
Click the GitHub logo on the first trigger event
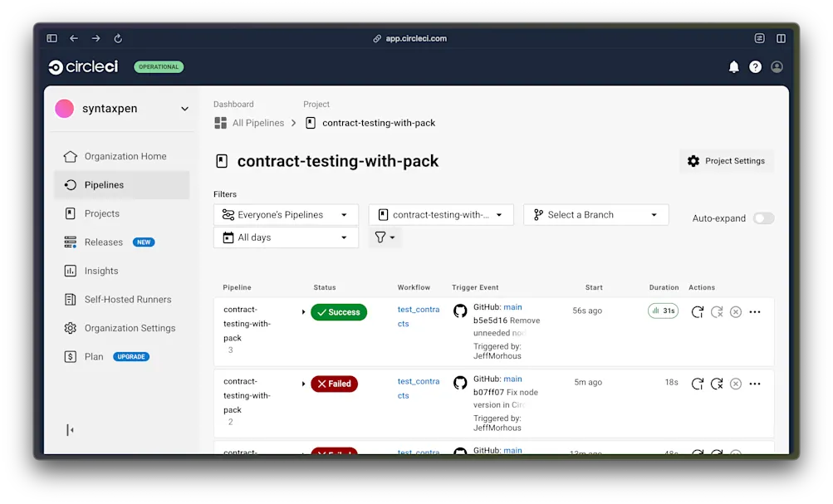pyautogui.click(x=460, y=311)
